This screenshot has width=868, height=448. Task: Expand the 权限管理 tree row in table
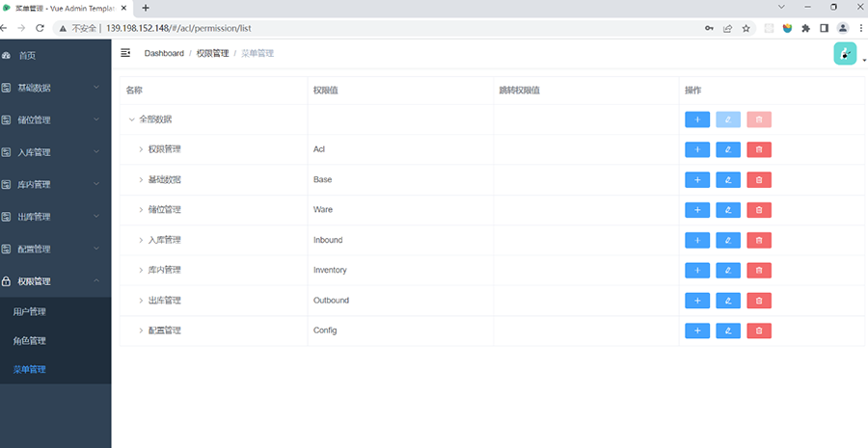[x=141, y=149]
